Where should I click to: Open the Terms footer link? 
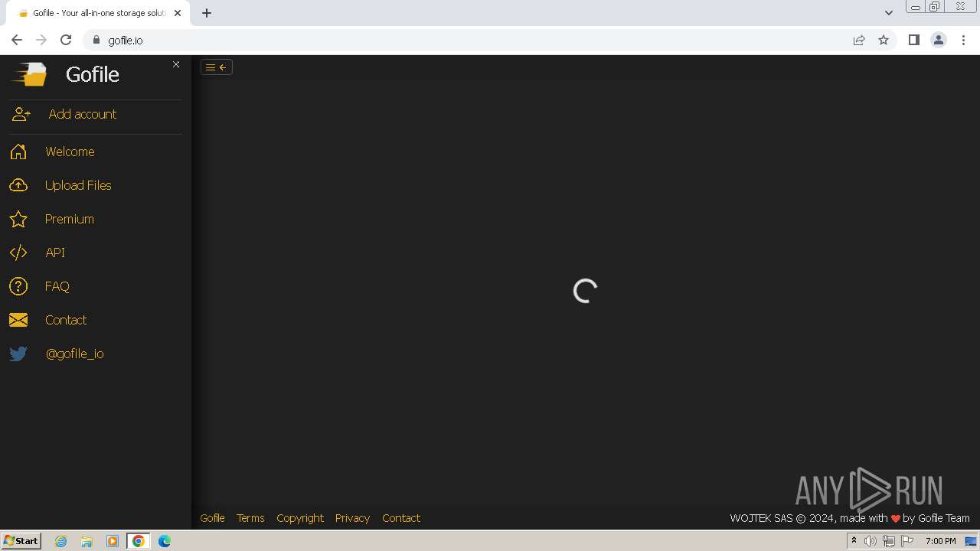(x=250, y=518)
